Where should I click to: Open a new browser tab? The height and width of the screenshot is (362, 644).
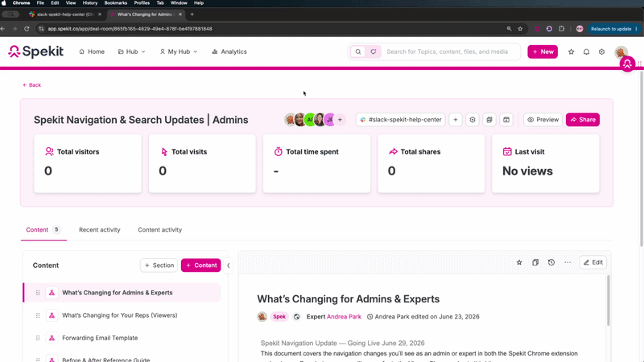192,14
